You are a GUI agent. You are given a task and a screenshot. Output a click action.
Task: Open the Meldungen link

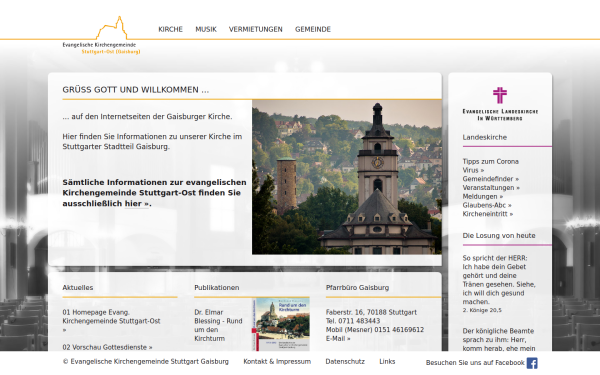[483, 196]
